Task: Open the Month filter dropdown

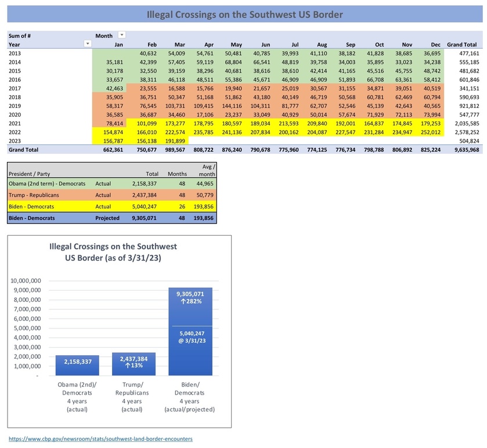Action: tap(122, 35)
